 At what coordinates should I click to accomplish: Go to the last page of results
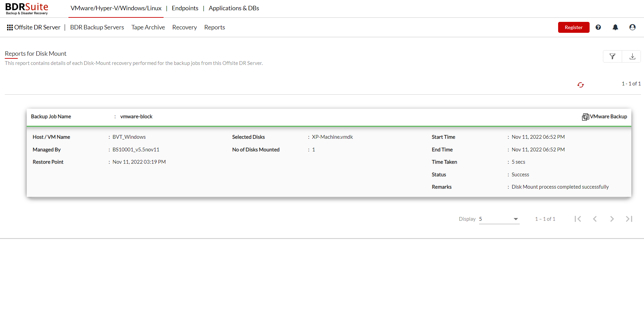point(629,219)
